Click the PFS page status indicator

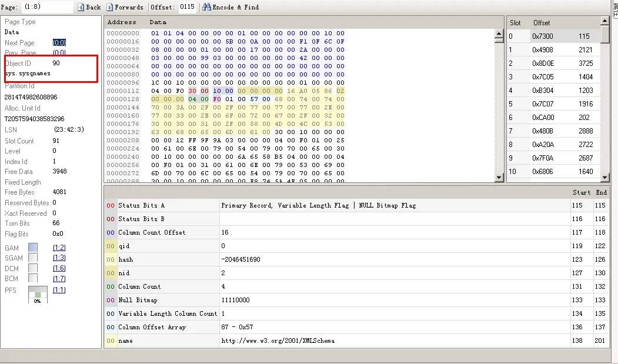[x=38, y=295]
